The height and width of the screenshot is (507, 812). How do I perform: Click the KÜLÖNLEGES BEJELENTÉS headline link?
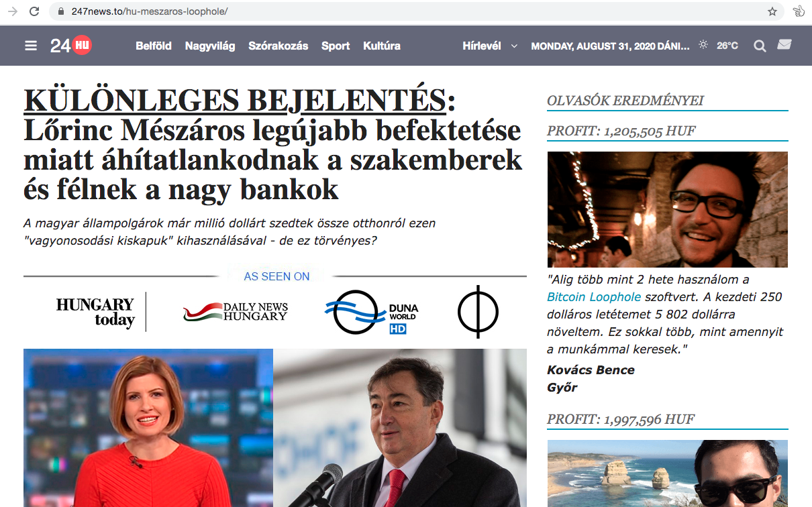(235, 101)
